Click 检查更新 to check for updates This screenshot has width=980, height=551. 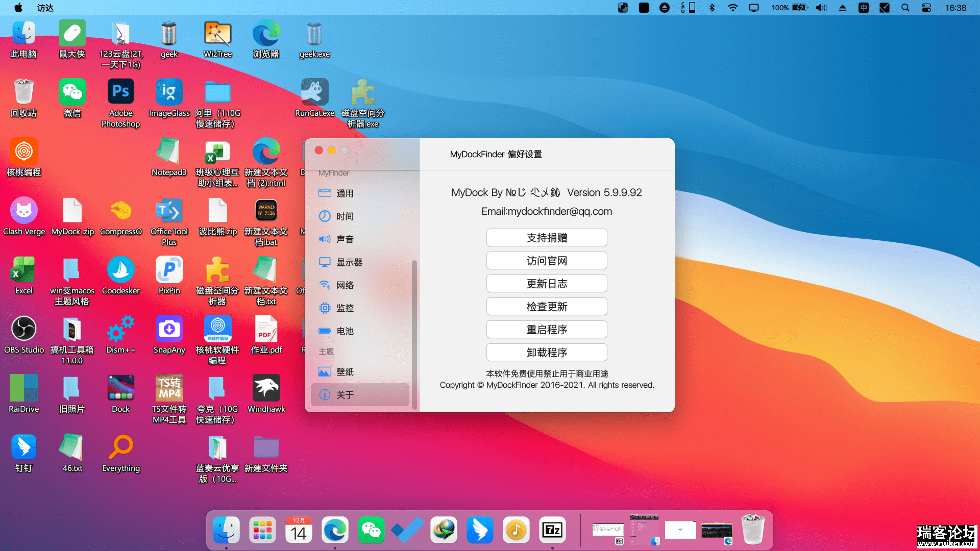click(x=547, y=307)
